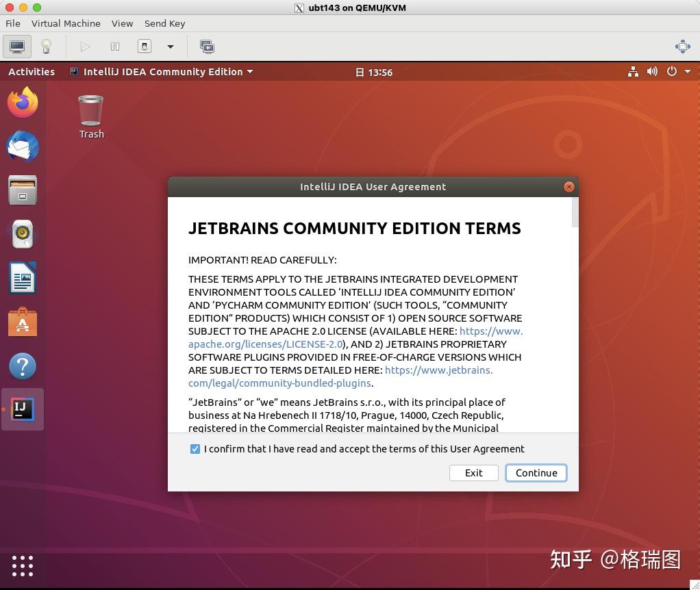Click the guest's power icon in top bar
700x590 pixels.
click(671, 71)
